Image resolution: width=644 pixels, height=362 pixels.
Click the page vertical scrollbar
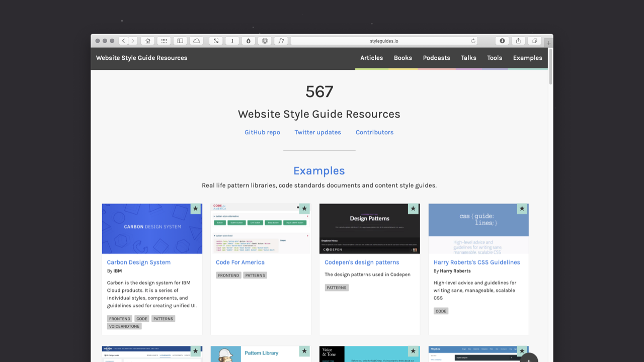tap(550, 66)
